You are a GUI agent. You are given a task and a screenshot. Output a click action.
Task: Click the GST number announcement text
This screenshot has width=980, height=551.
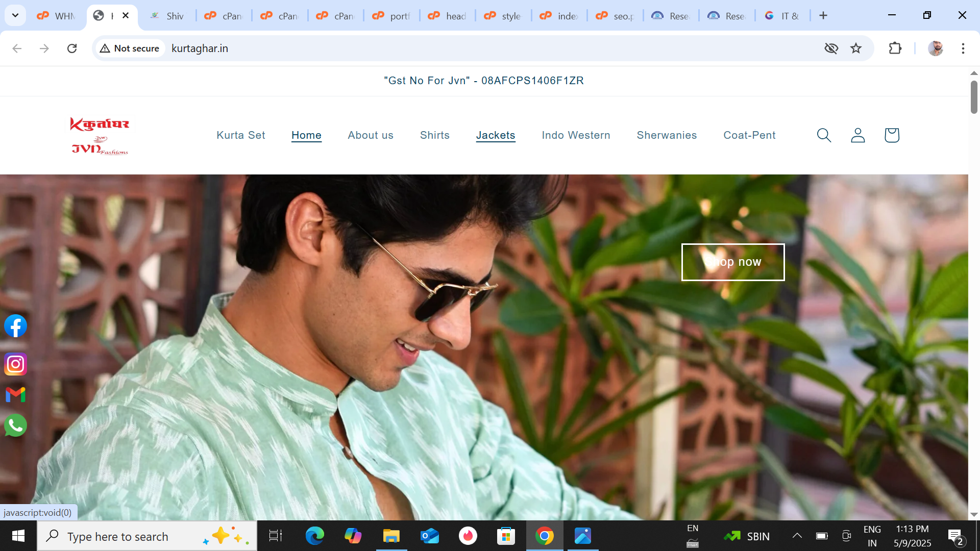click(x=483, y=81)
